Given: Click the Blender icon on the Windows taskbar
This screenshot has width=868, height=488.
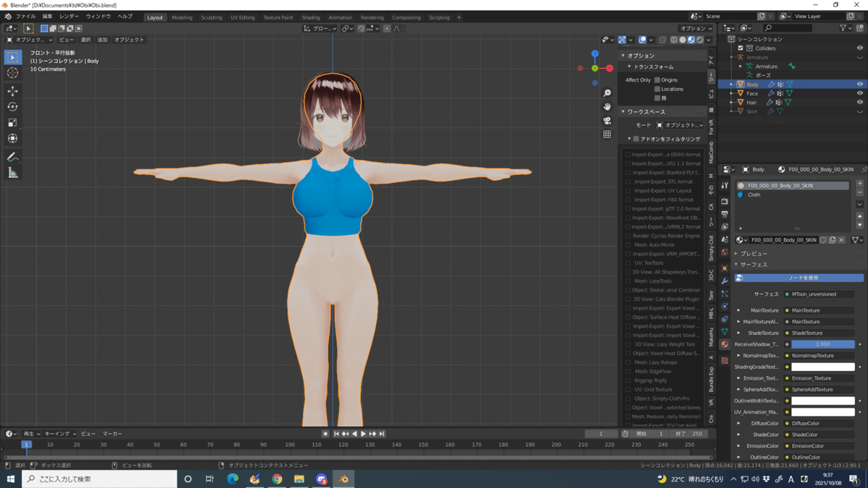Looking at the screenshot, I should point(343,479).
